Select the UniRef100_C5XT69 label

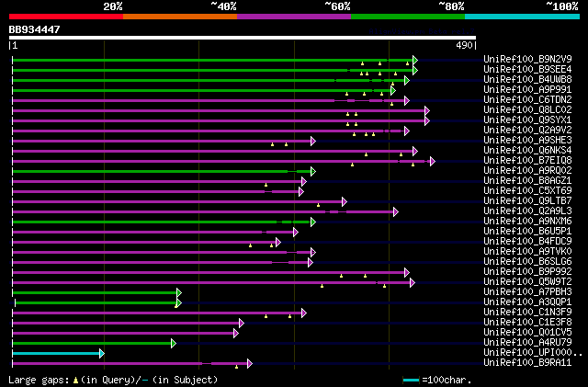[527, 190]
